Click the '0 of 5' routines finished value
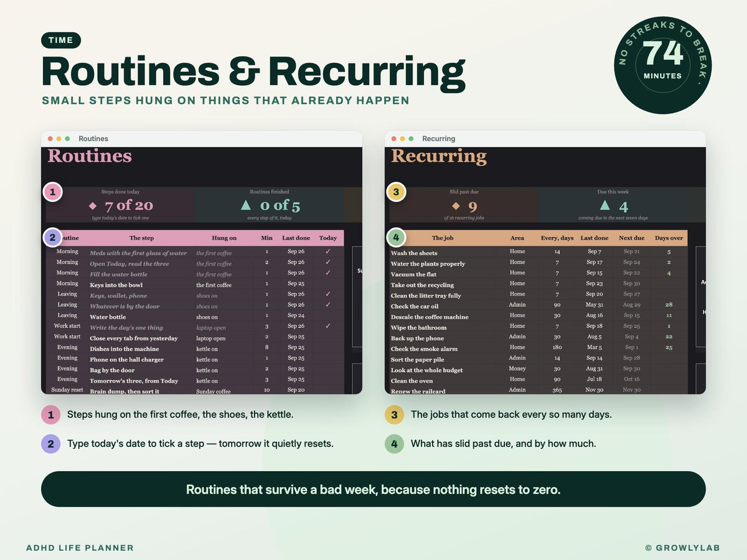 click(280, 205)
